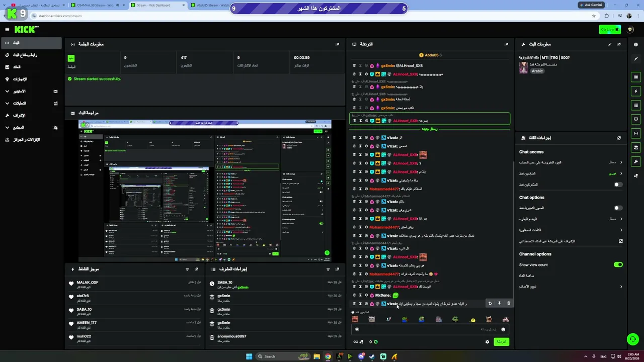Filter the activity feed panel
The image size is (644, 362).
coord(188,269)
